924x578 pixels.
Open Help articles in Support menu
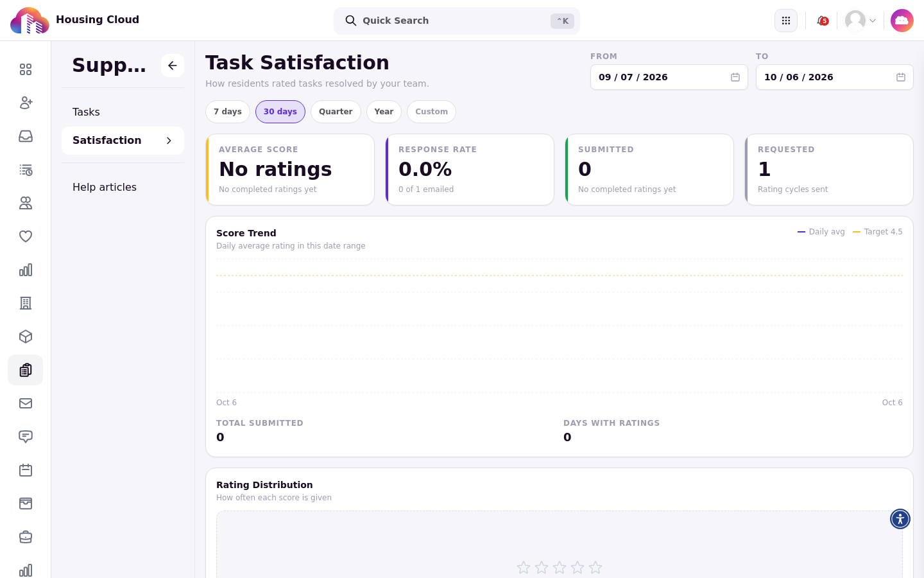123,188
